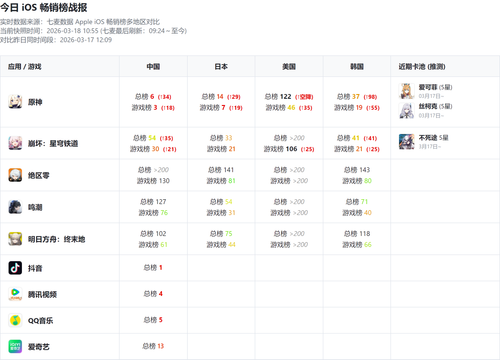Click 星穹铁道 Korea 总榜 41 value
Viewport: 500px width, 360px height.
[x=357, y=138]
